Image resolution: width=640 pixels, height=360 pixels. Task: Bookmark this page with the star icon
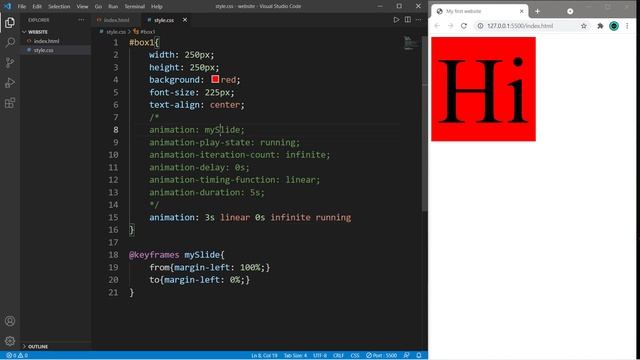[x=584, y=26]
